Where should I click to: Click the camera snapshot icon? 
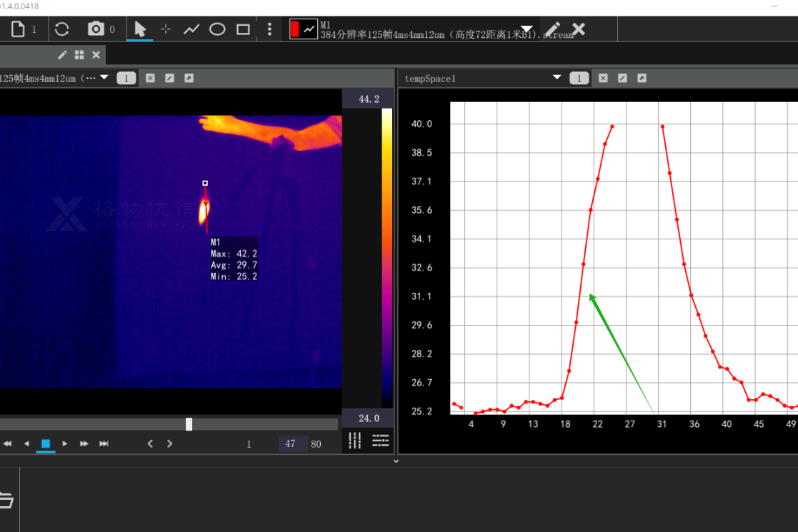(x=95, y=29)
